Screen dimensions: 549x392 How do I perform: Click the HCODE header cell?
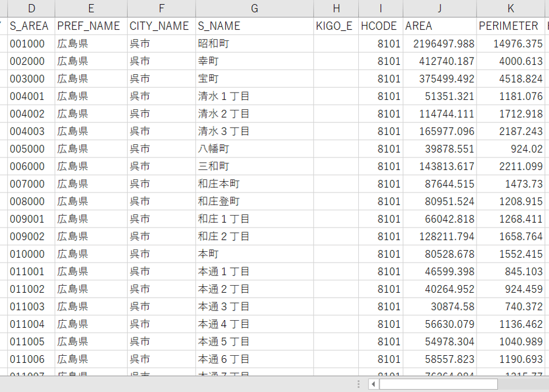point(381,26)
